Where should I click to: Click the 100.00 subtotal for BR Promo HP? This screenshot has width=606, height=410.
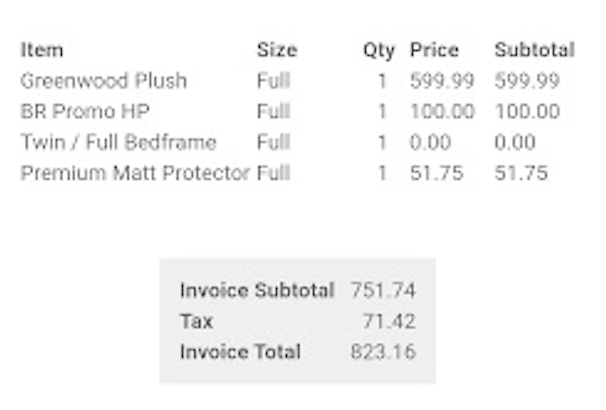point(527,112)
